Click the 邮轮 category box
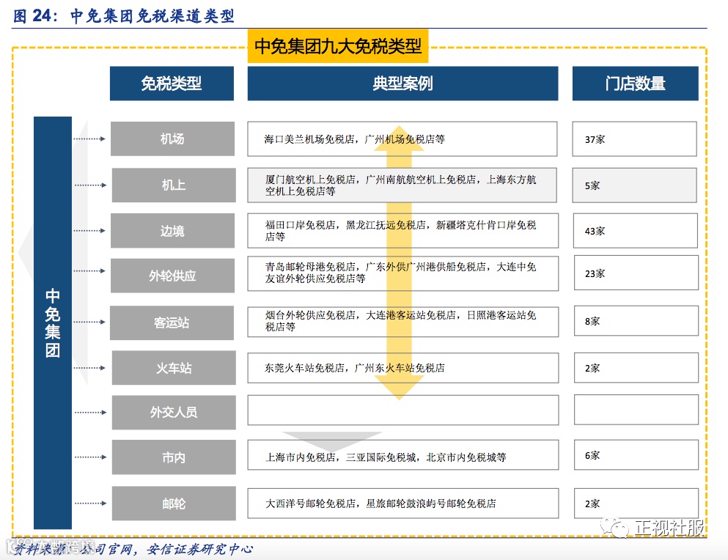The width and height of the screenshot is (728, 560). tap(173, 504)
